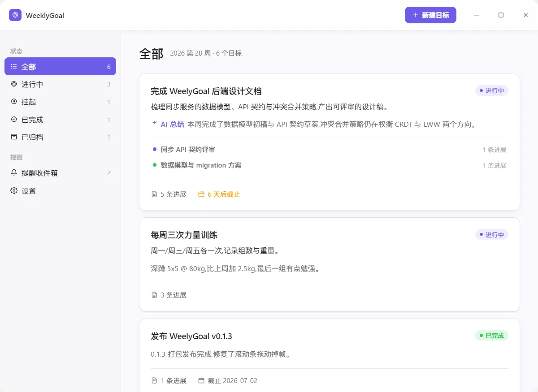The image size is (538, 392).
Task: Minimize the WeeklyGoal window
Action: coord(476,15)
